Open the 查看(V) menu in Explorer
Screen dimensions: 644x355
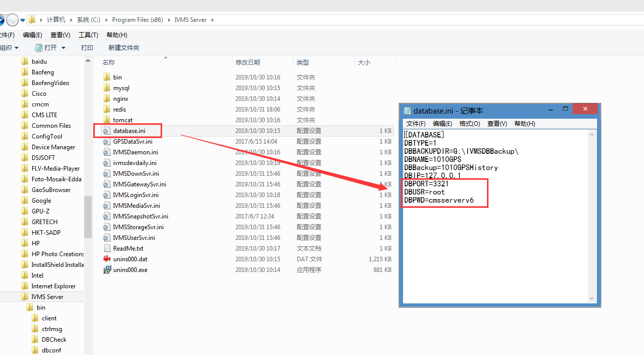[x=60, y=35]
